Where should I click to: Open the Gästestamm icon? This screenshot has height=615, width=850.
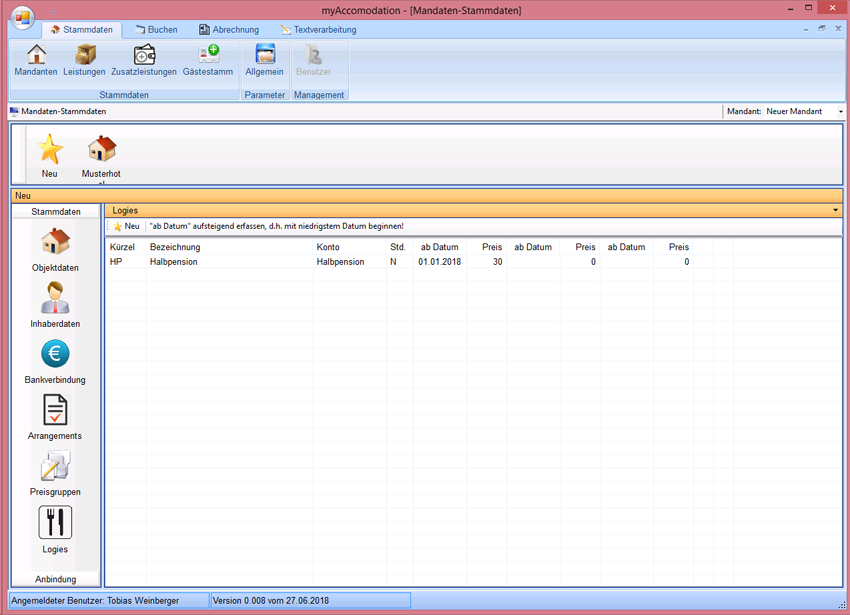(208, 60)
